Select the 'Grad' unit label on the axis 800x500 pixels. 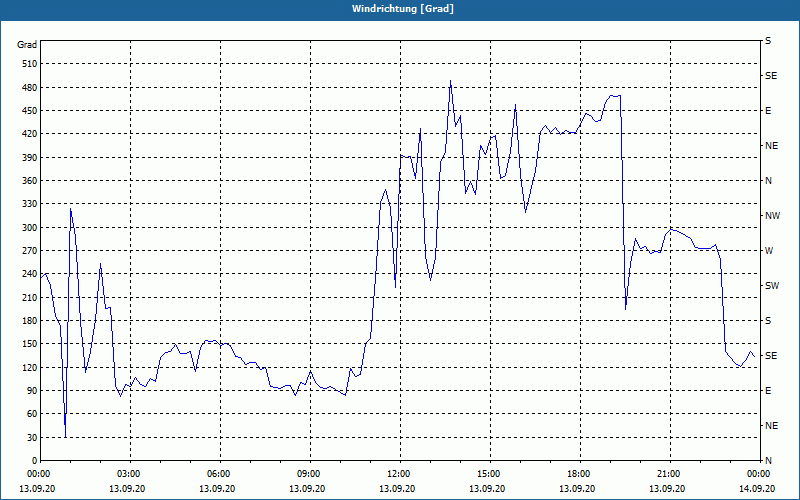27,45
